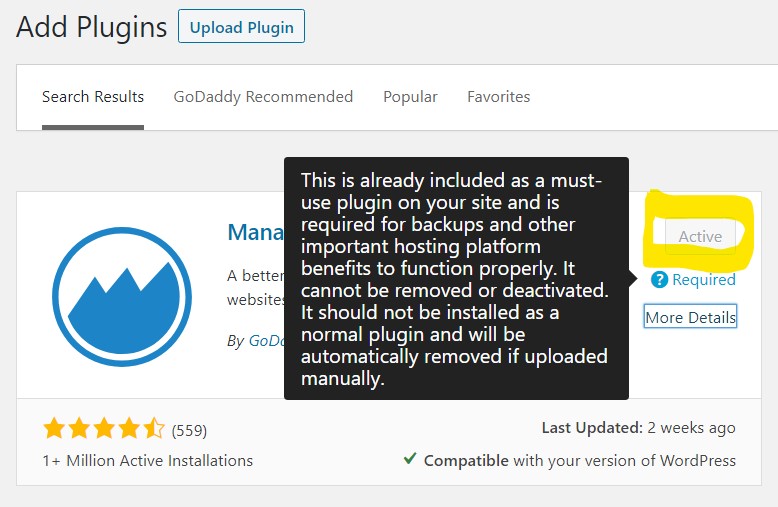This screenshot has height=507, width=778.
Task: Click the Last Updated 2 weeks ago text
Action: click(x=639, y=428)
